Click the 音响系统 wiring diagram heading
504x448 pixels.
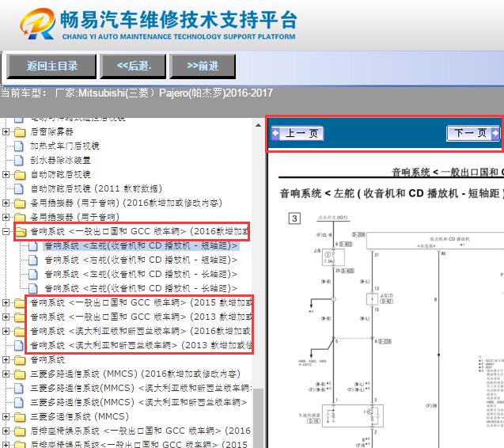coord(392,193)
